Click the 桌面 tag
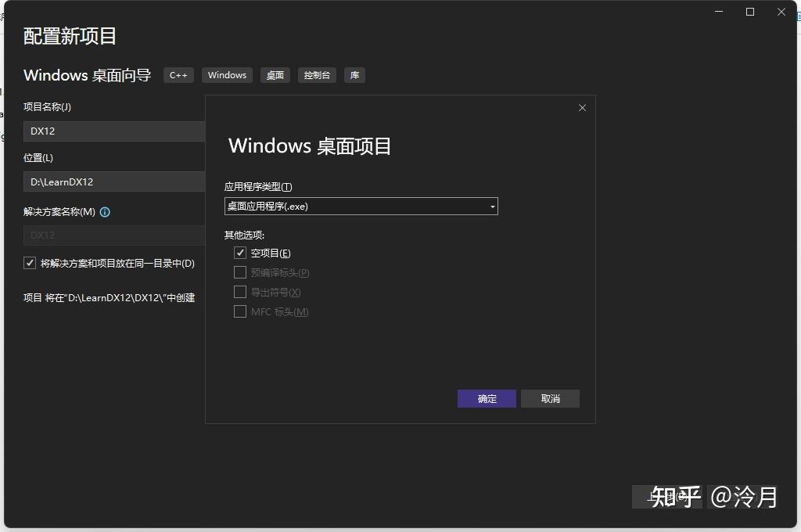The image size is (801, 532). [x=275, y=75]
